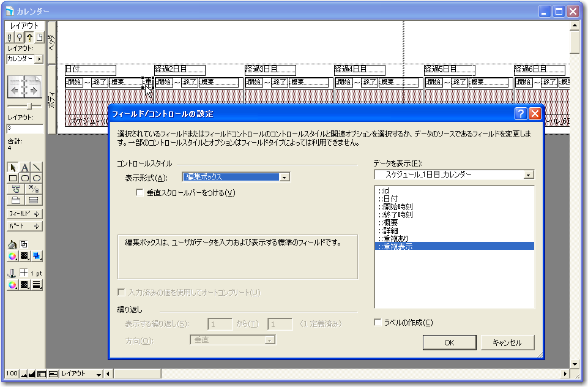This screenshot has width=588, height=387.
Task: Click the layout number input field
Action: coord(24,129)
